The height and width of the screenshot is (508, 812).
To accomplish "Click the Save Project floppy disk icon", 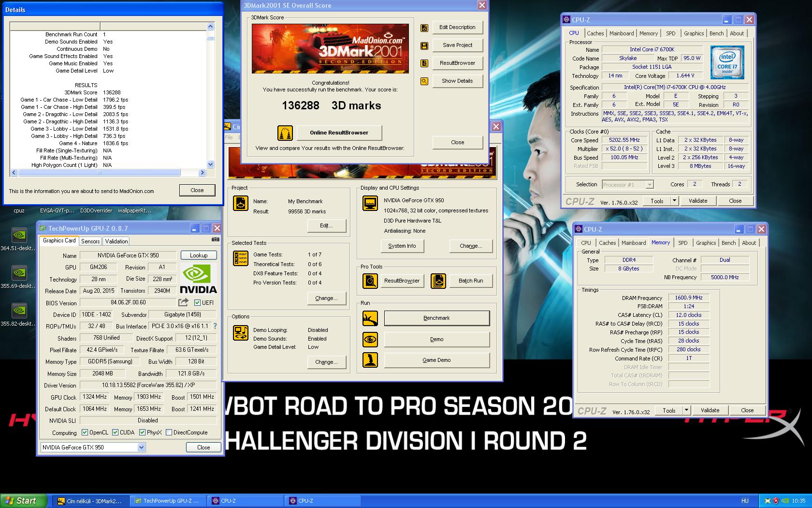I will [424, 46].
